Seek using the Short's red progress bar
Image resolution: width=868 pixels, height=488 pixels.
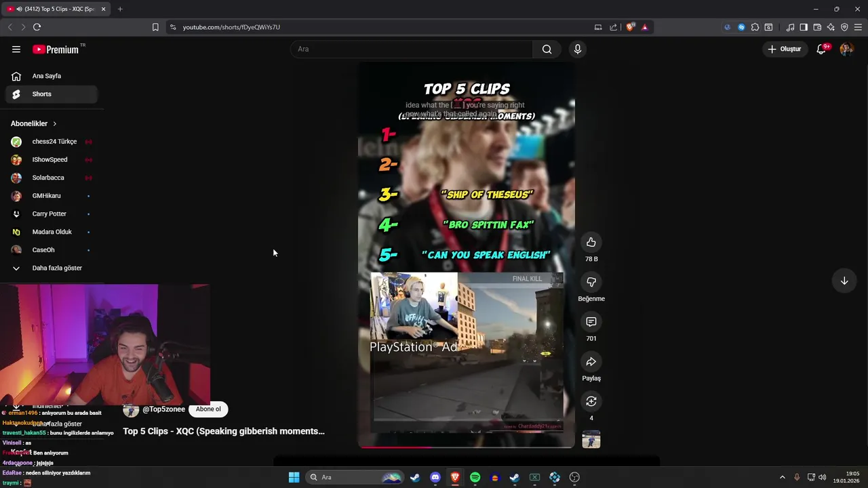point(467,447)
